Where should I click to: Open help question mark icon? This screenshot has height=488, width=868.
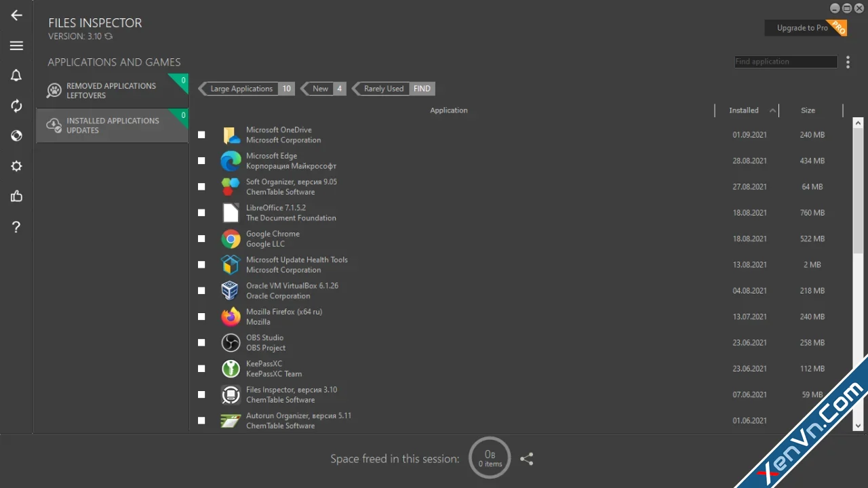point(16,227)
